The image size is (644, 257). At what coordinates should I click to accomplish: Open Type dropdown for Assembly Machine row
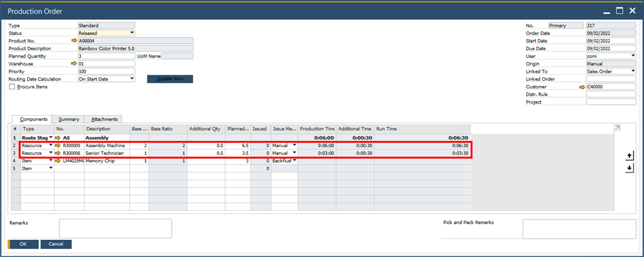click(x=51, y=145)
